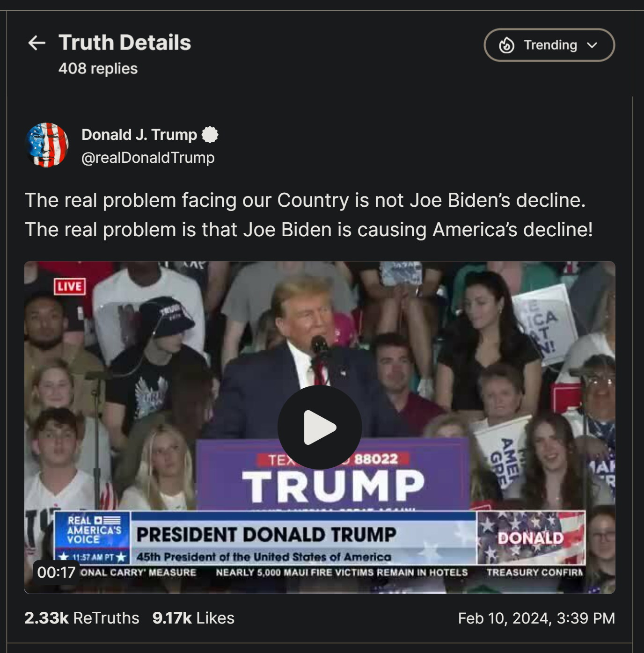Click the DONALD flag graphic in video

pos(531,537)
